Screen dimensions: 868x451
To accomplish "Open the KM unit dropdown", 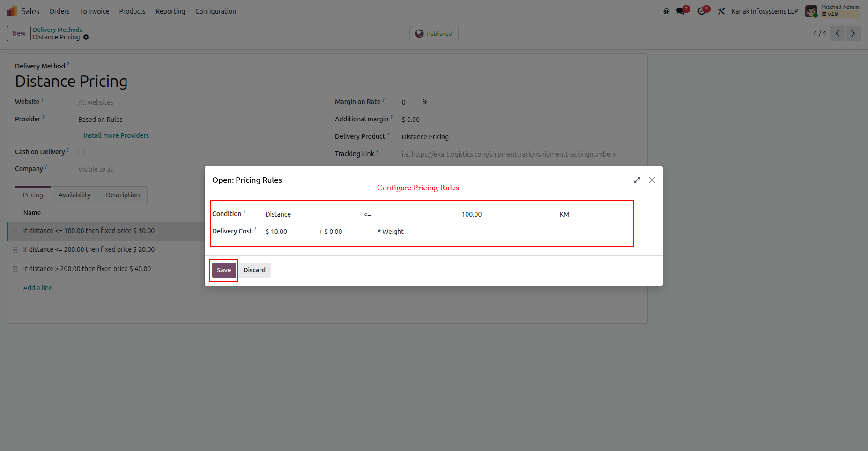I will pyautogui.click(x=564, y=214).
